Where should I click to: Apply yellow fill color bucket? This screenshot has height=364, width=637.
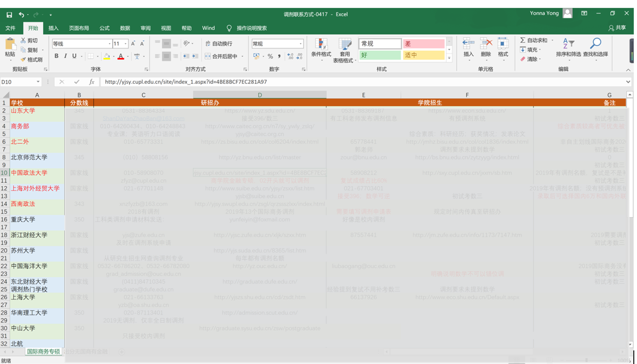(x=106, y=56)
